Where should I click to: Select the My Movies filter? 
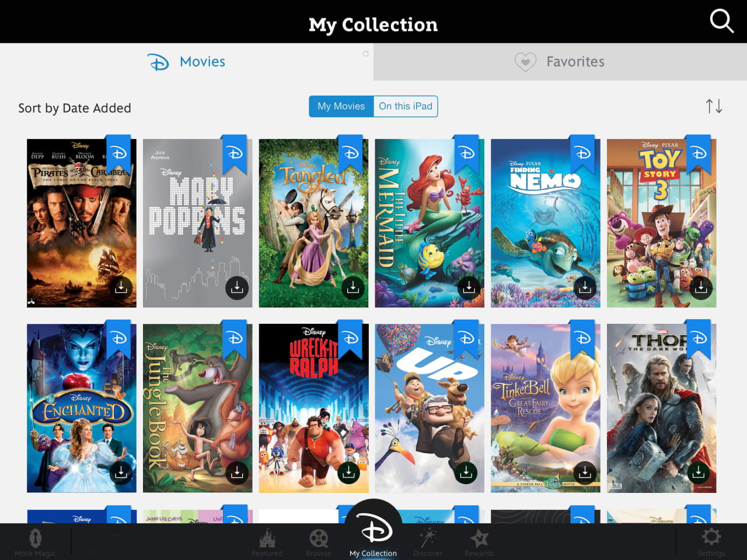pyautogui.click(x=341, y=106)
